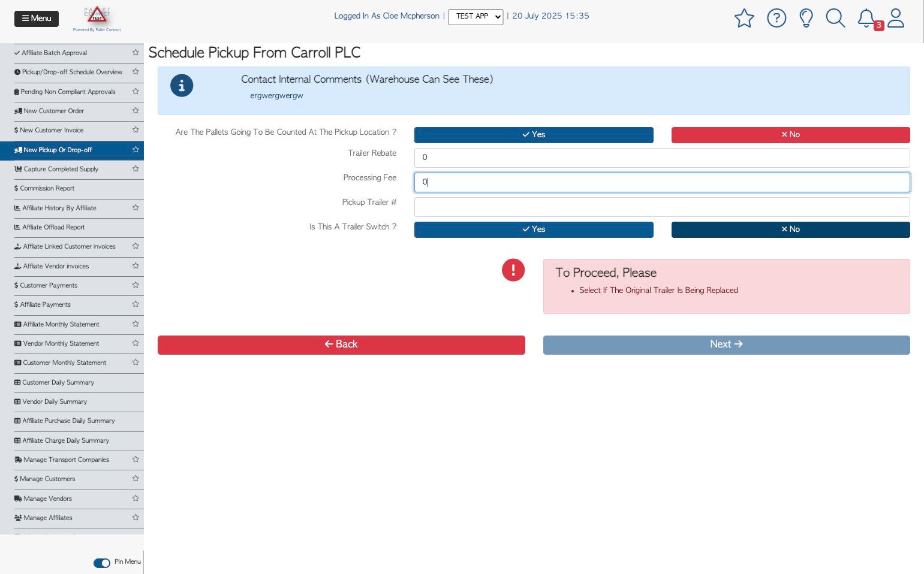Focus the Pickup Trailer # input
Image resolution: width=924 pixels, height=574 pixels.
point(662,207)
